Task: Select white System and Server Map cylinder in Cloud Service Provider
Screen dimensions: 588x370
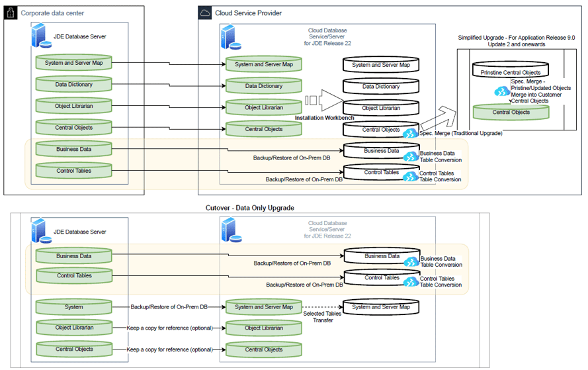Action: point(381,65)
